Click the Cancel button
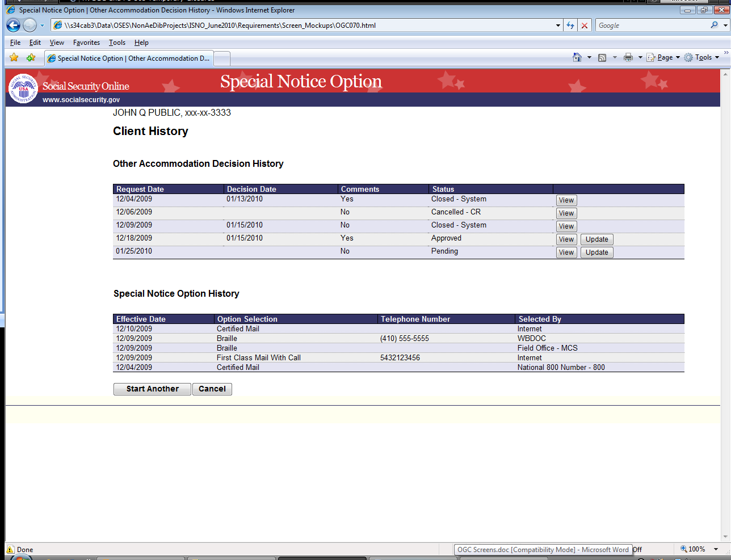 212,389
